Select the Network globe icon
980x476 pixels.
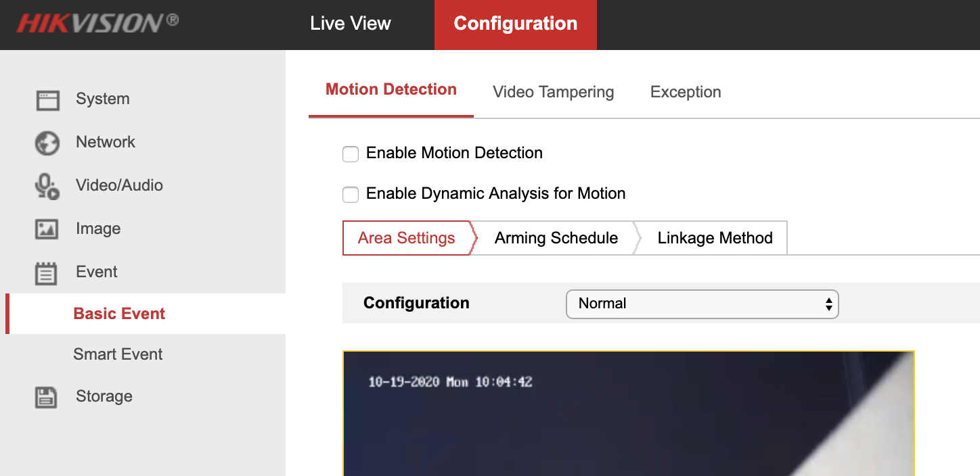47,142
